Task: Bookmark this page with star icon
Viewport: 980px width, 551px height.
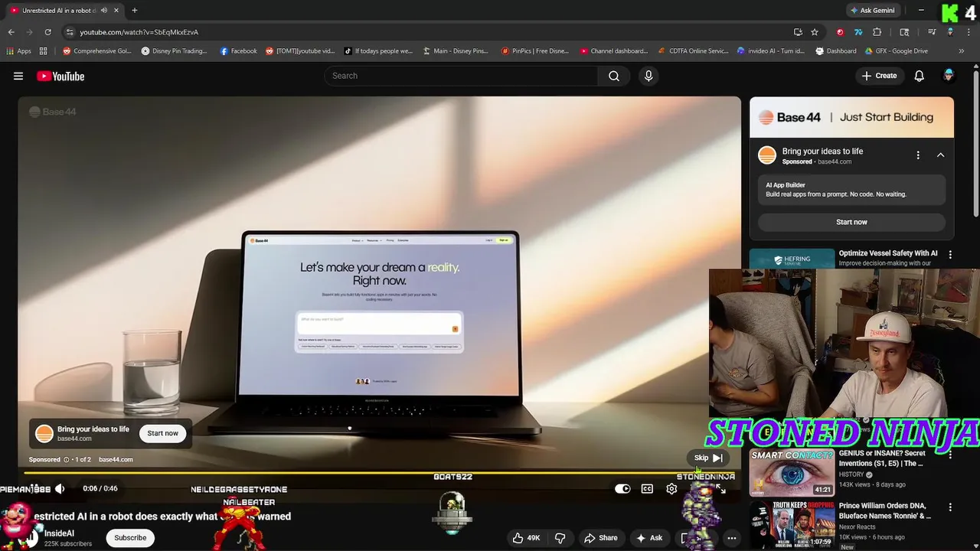Action: pos(815,32)
